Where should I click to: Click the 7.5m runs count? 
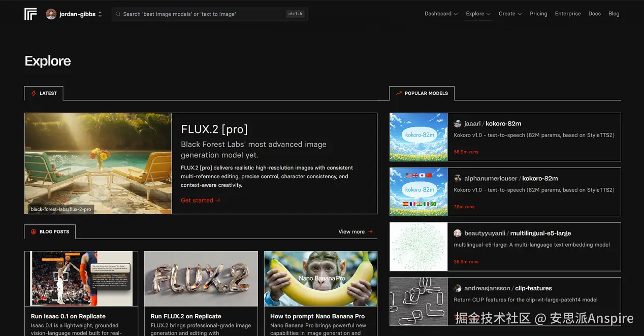[x=464, y=207]
